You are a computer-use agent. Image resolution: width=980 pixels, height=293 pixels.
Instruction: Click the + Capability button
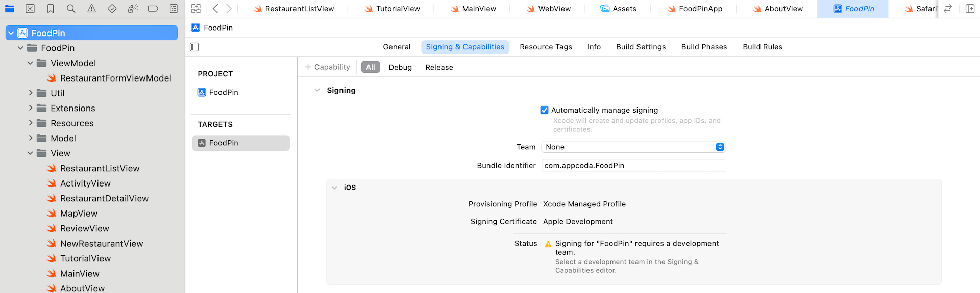click(327, 67)
